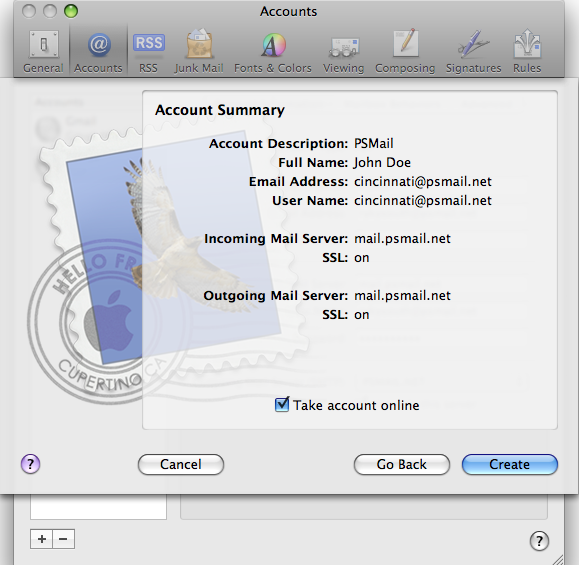Switch to the Viewing preferences
Viewport: 579px width, 565px height.
point(343,52)
